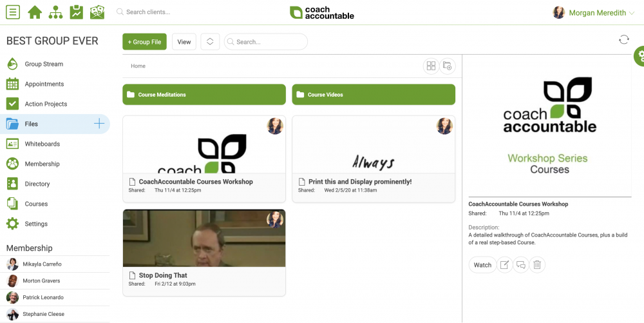Open the Course Meditations folder

click(204, 95)
